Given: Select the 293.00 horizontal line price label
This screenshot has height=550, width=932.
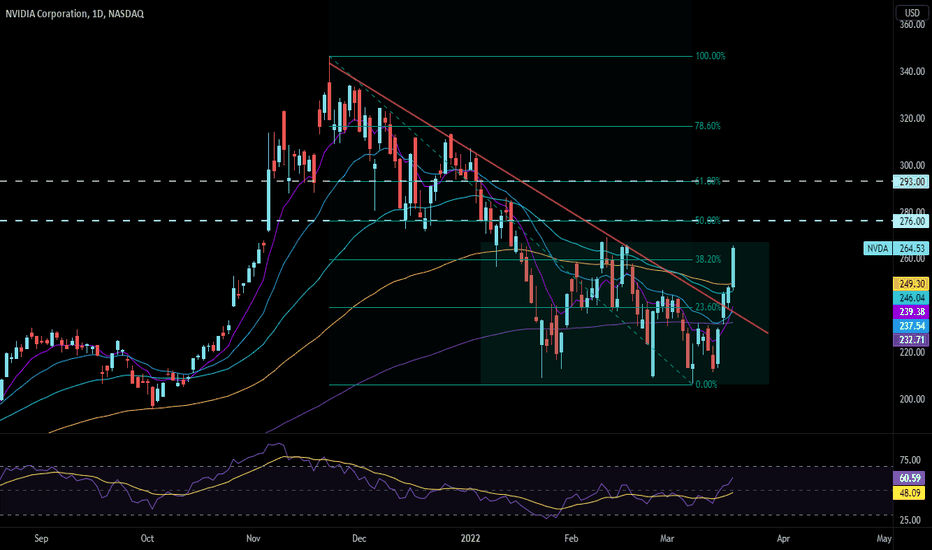Looking at the screenshot, I should coord(912,181).
